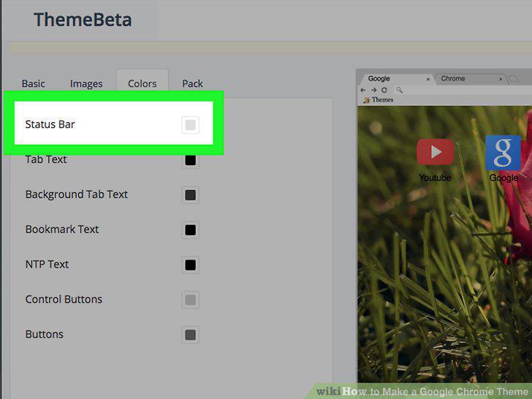Close the Chrome tab in preview
This screenshot has width=532, height=399.
[x=501, y=79]
